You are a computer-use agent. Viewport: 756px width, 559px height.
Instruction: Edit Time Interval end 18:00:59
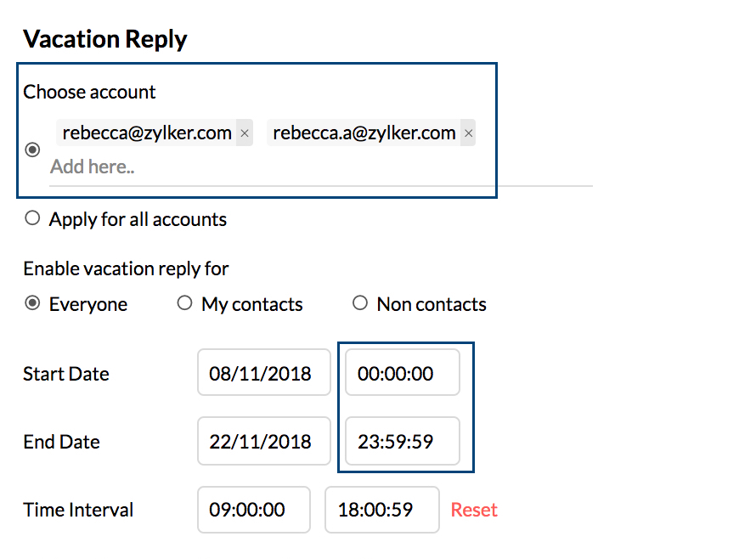[x=381, y=510]
